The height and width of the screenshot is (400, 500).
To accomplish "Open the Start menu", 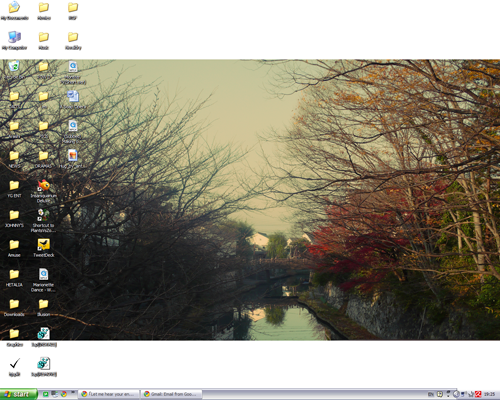I will pos(18,394).
